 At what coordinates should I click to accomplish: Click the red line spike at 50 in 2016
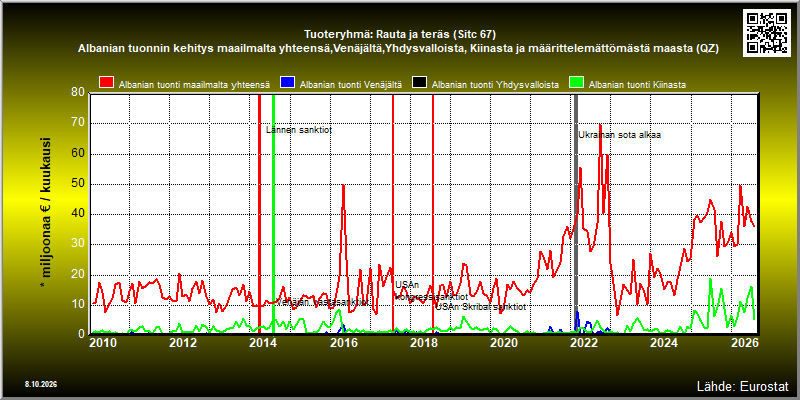343,185
